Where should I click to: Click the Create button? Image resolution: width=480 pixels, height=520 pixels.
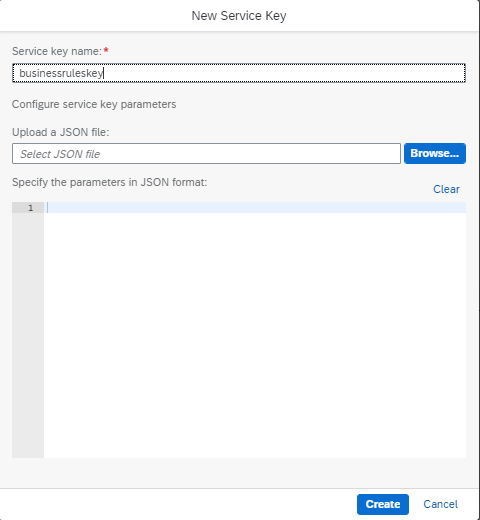[383, 504]
